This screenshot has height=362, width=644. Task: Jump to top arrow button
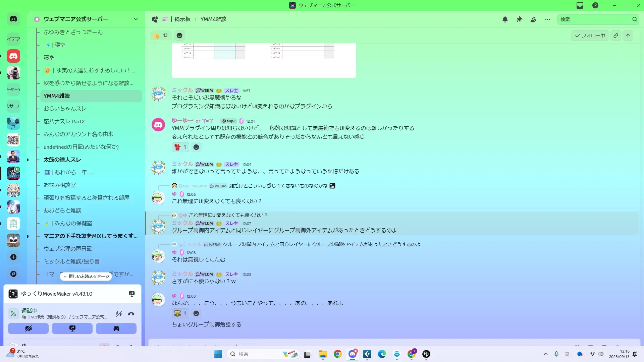(628, 36)
